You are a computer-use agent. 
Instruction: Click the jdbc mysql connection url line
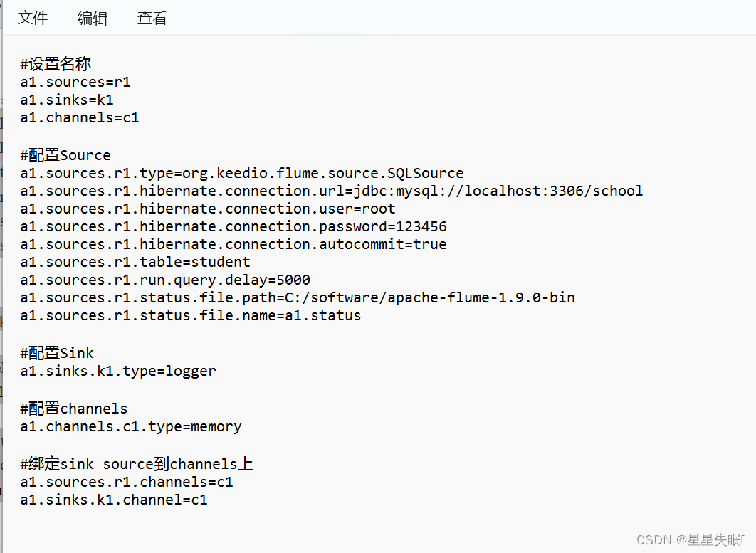(x=331, y=191)
